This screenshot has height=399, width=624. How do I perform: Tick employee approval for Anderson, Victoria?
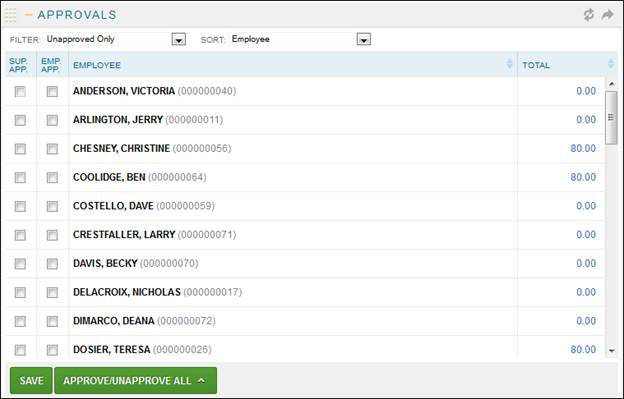click(52, 91)
